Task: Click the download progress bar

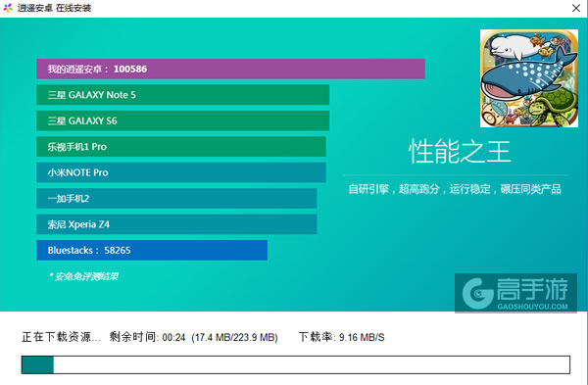Action: coord(296,364)
